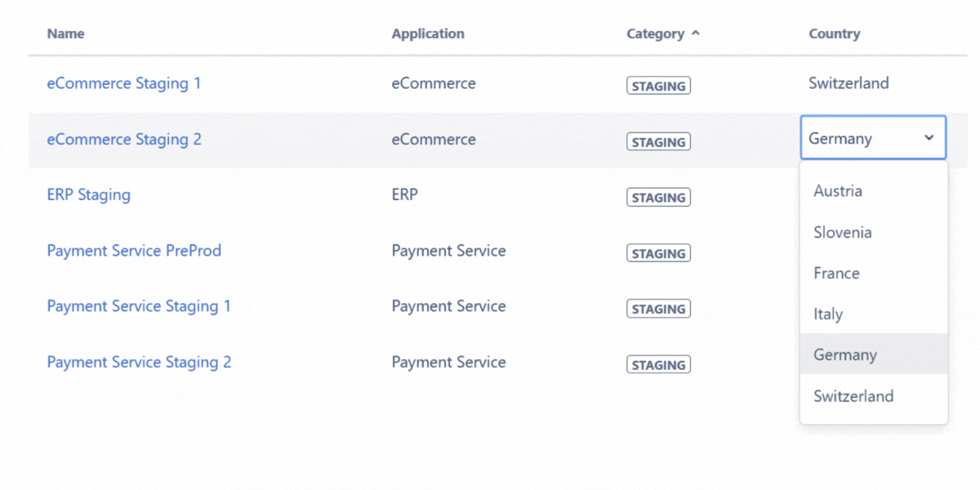Select Italy in the dropdown
This screenshot has width=980, height=490.
point(828,314)
